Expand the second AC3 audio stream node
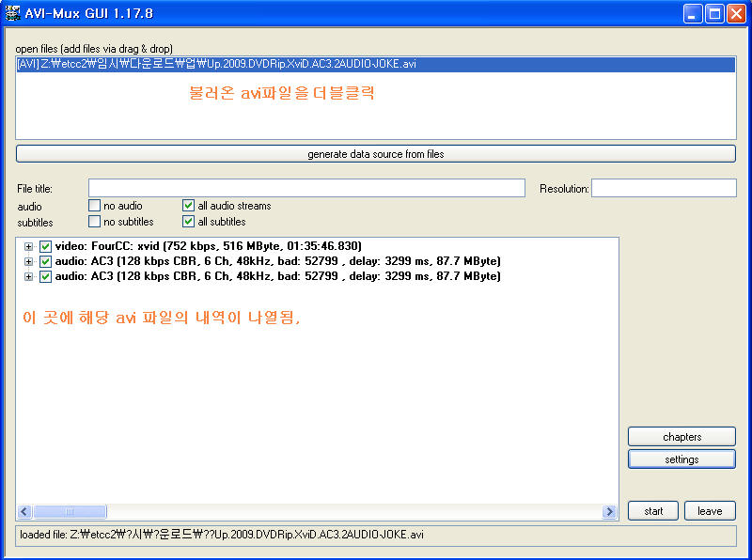 pos(29,276)
